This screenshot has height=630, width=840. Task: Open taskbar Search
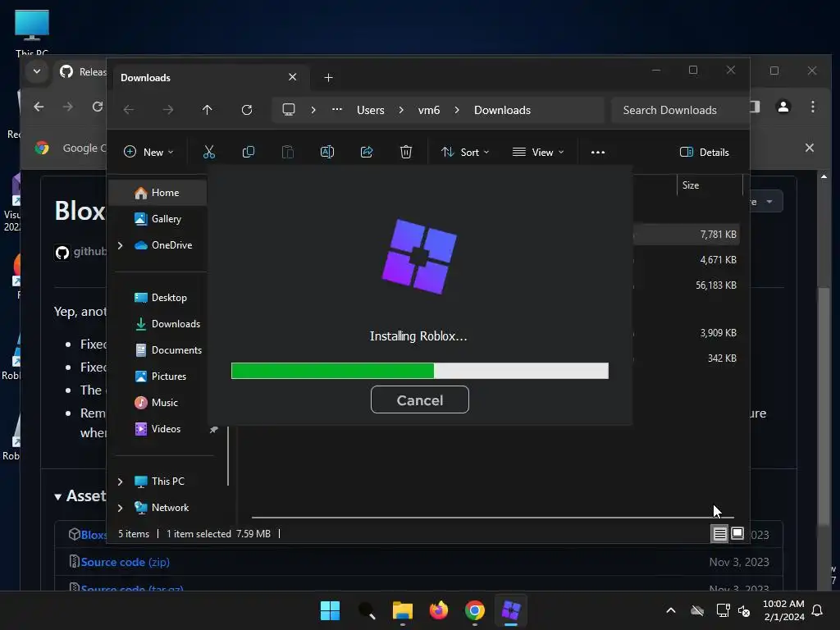(367, 610)
